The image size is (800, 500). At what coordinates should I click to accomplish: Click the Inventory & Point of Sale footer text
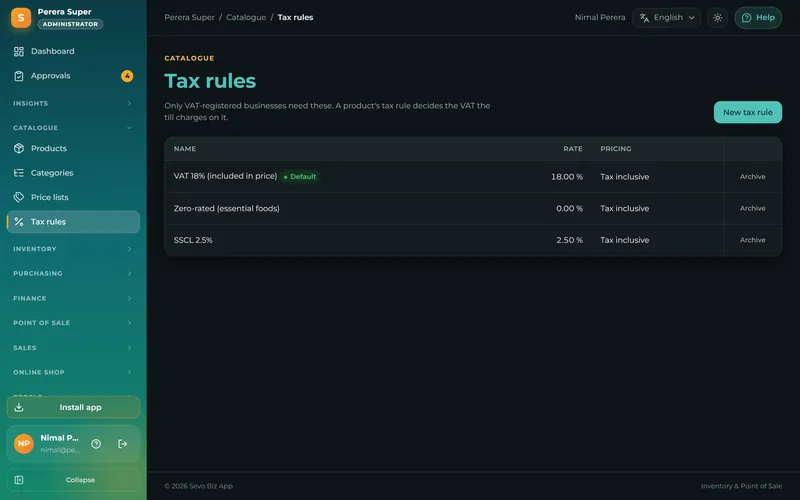(741, 486)
